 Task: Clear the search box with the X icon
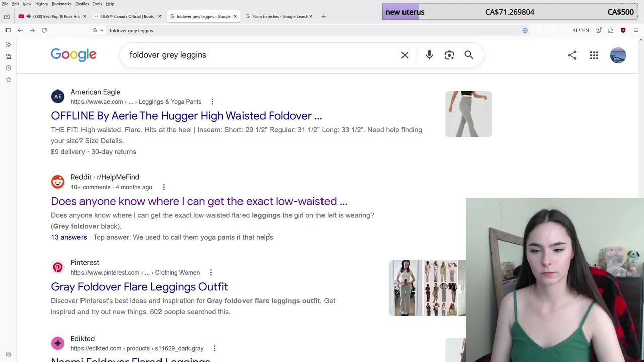click(x=405, y=55)
